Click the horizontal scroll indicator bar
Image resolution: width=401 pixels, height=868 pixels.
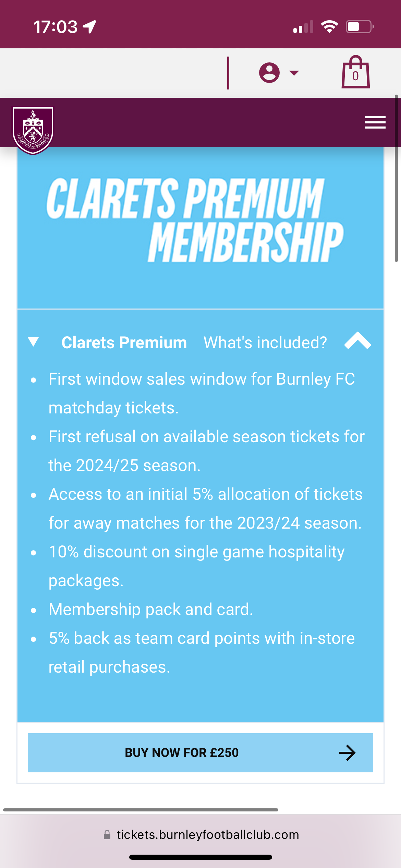tap(141, 810)
